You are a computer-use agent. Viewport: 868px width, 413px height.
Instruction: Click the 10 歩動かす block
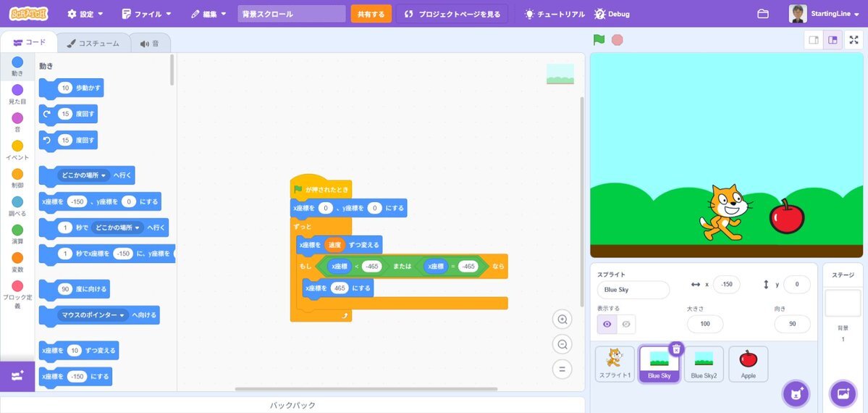coord(72,88)
